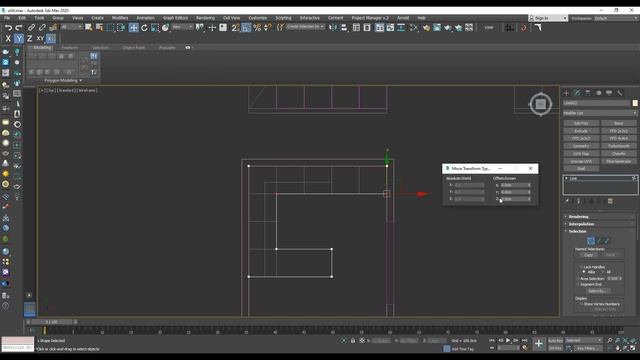Click the Offset Z field in Move Transform
Image resolution: width=640 pixels, height=360 pixels.
(516, 199)
